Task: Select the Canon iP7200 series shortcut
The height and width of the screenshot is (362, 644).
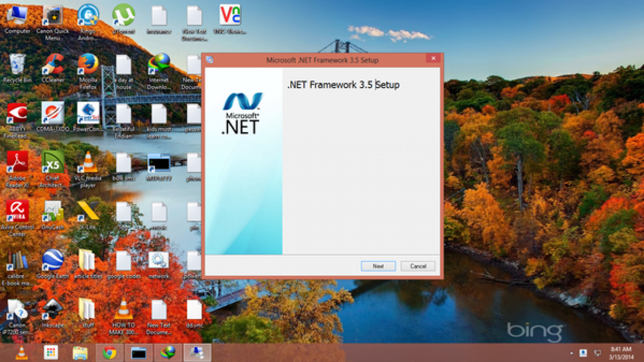Action: (18, 318)
